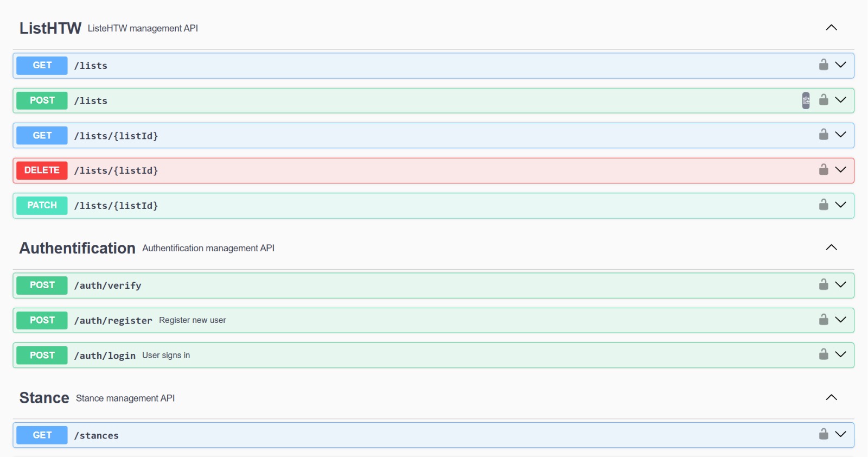Click the POST badge for /auth/register
868x457 pixels.
click(x=42, y=320)
